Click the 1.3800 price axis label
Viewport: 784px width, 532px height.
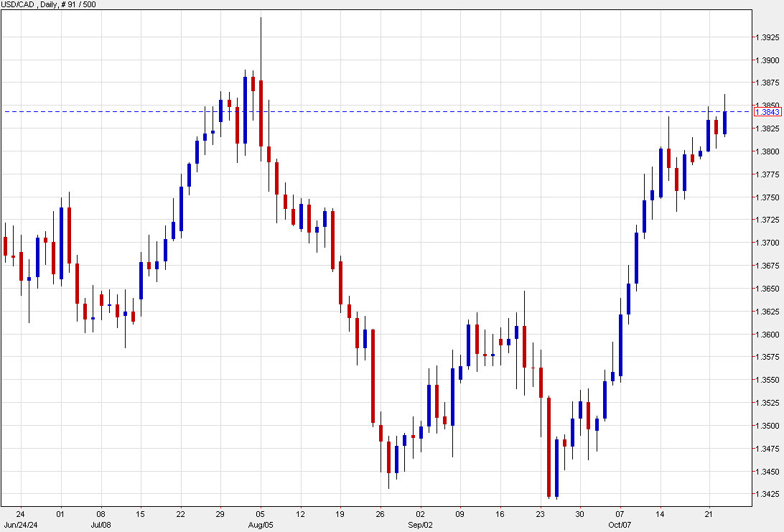point(767,151)
